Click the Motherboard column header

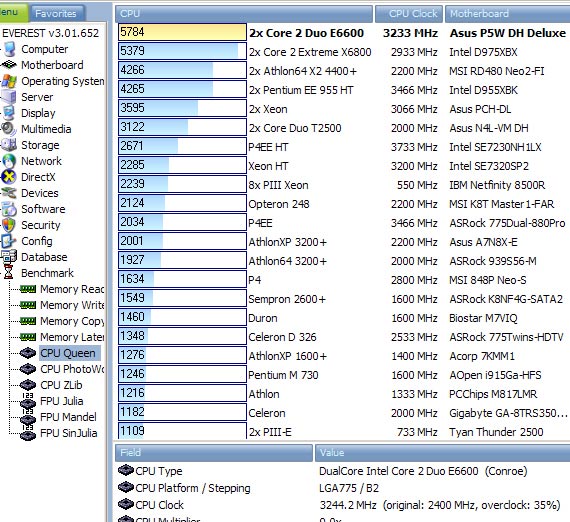pyautogui.click(x=507, y=14)
